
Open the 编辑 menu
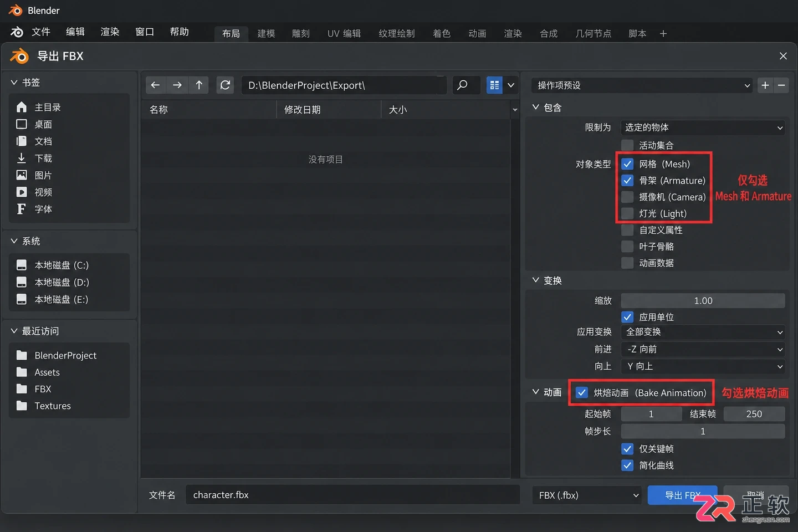coord(75,32)
